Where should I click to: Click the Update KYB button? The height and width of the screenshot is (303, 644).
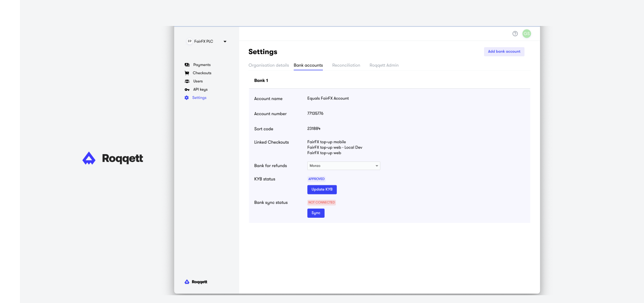point(322,190)
